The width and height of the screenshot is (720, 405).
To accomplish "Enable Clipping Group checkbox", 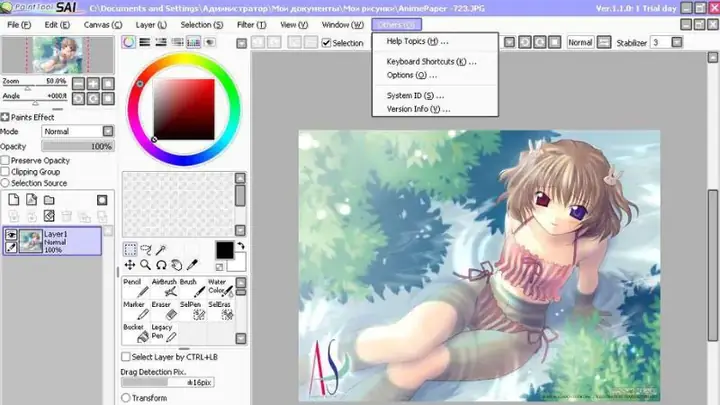I will tap(5, 172).
